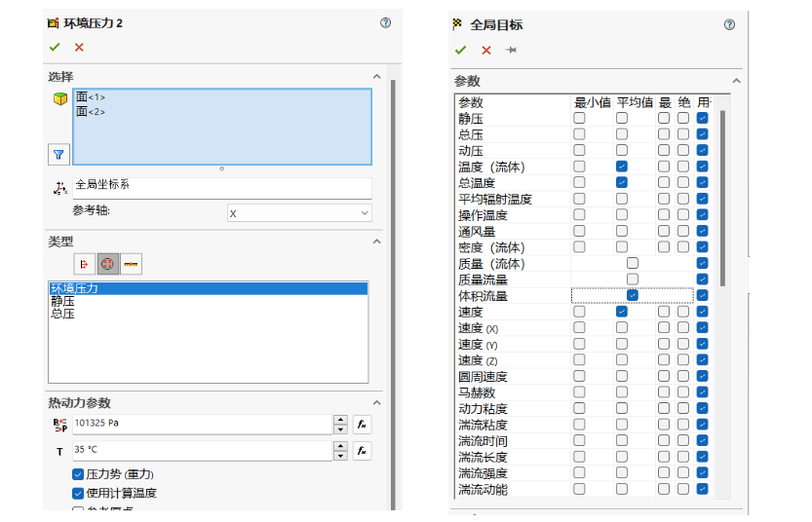Image resolution: width=812 pixels, height=522 pixels.
Task: Confirm 环境压力 2 with green checkmark
Action: pos(55,48)
